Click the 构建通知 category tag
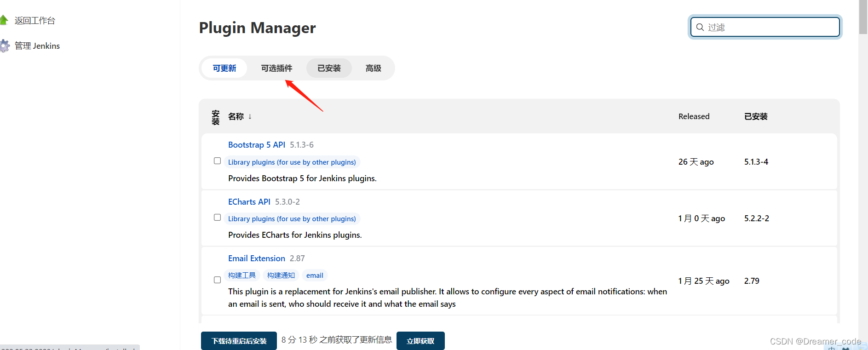This screenshot has width=868, height=350. coord(281,275)
